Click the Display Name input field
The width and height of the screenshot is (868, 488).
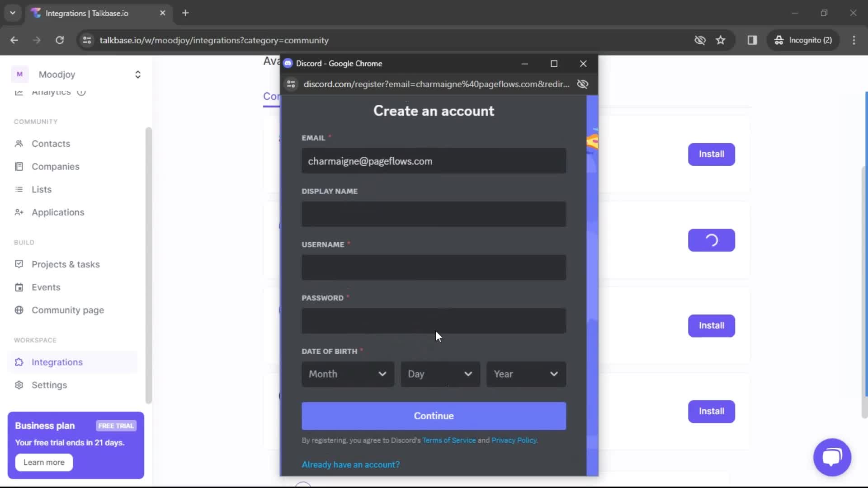[434, 213]
